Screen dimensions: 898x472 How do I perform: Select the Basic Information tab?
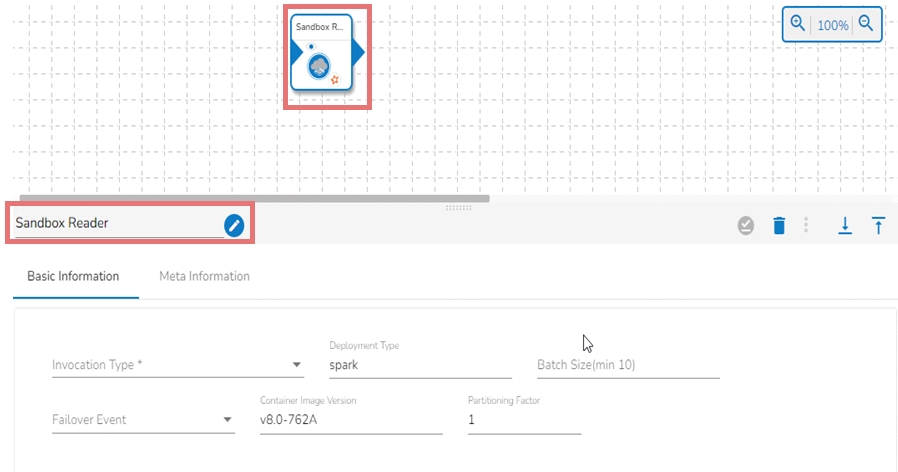point(73,276)
